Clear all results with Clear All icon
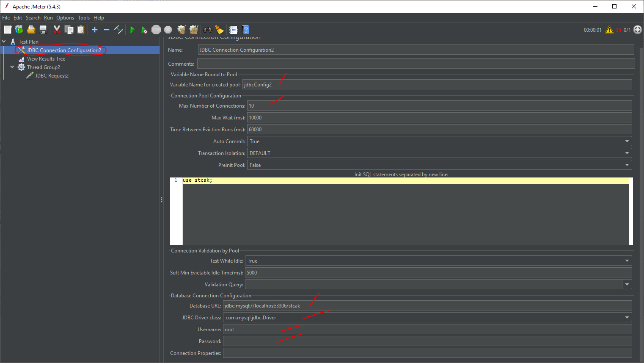Viewport: 644px width, 363px height. point(194,30)
